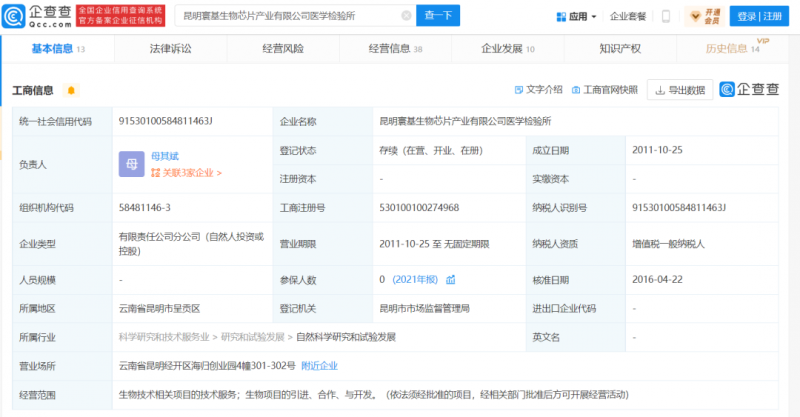Click the mobile phone icon in header
Viewport: 800px width, 417px height.
tap(665, 16)
